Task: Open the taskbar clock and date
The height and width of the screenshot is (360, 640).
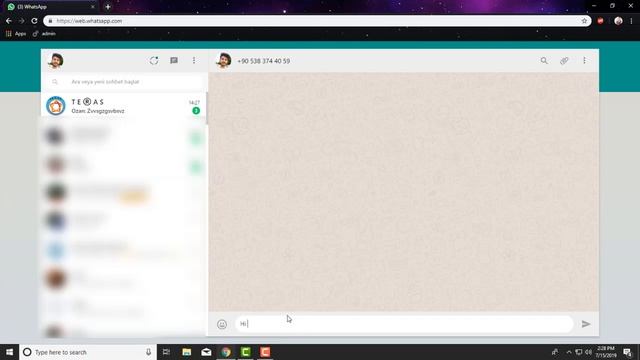Action: pyautogui.click(x=606, y=352)
